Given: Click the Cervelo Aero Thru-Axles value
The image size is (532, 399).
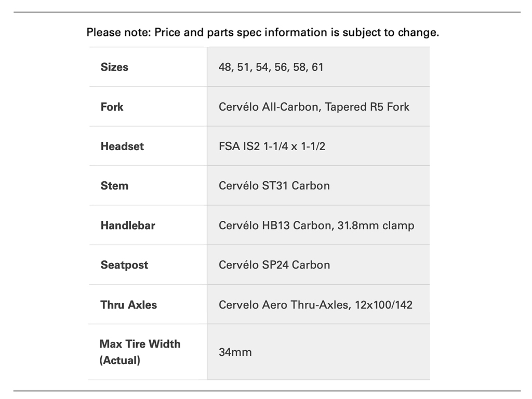Looking at the screenshot, I should coord(315,304).
